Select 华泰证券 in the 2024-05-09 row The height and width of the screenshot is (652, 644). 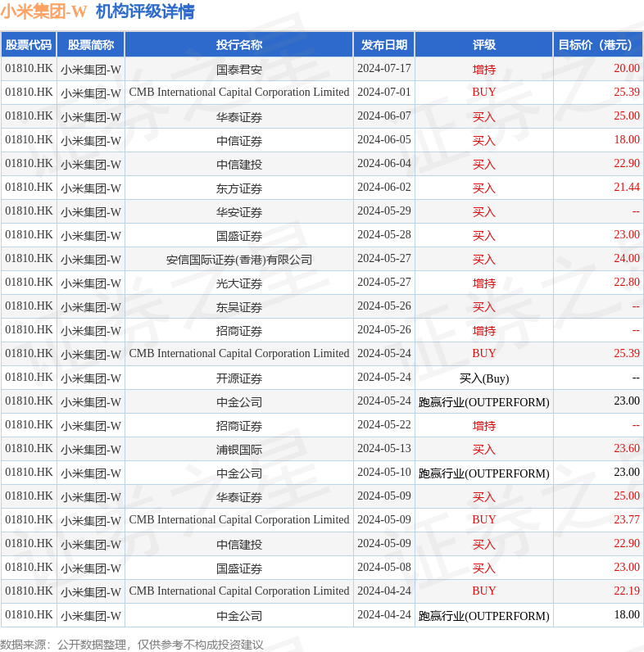coord(238,497)
